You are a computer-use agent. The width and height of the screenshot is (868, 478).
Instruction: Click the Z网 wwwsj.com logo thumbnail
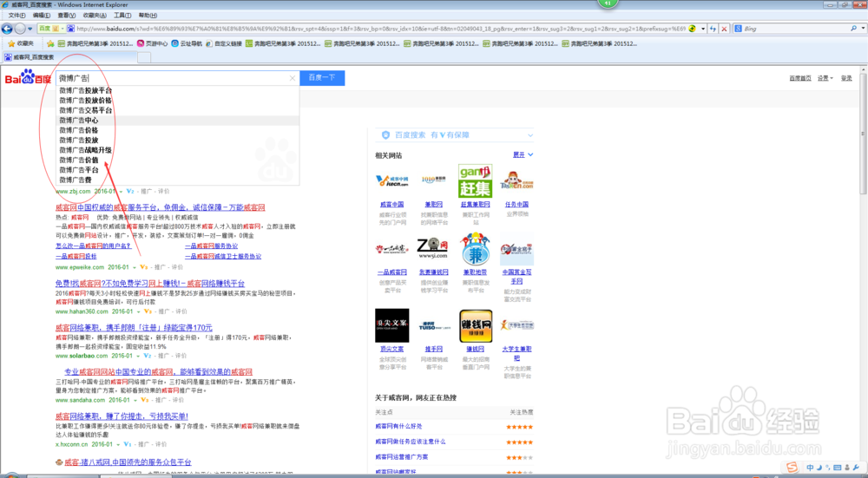pos(433,249)
